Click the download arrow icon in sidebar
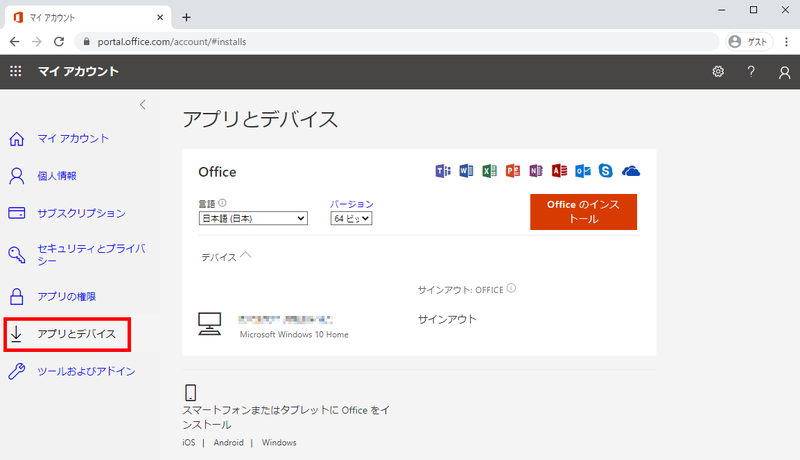 (x=16, y=334)
